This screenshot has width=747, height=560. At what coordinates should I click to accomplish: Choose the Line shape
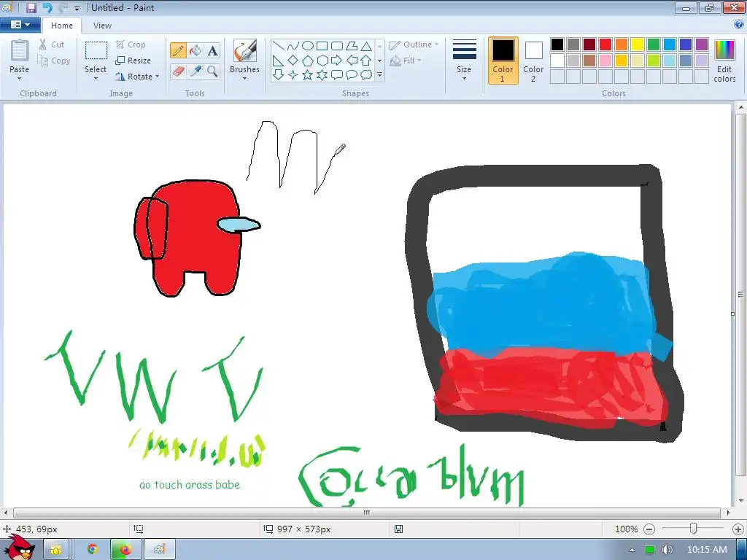[279, 46]
